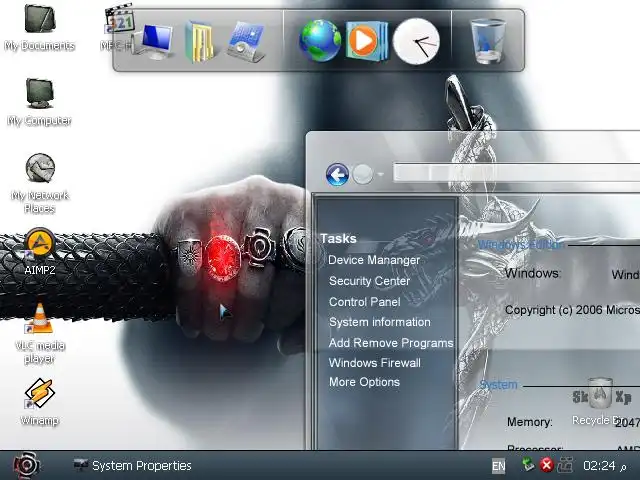Click the Start button orb

pos(27,465)
